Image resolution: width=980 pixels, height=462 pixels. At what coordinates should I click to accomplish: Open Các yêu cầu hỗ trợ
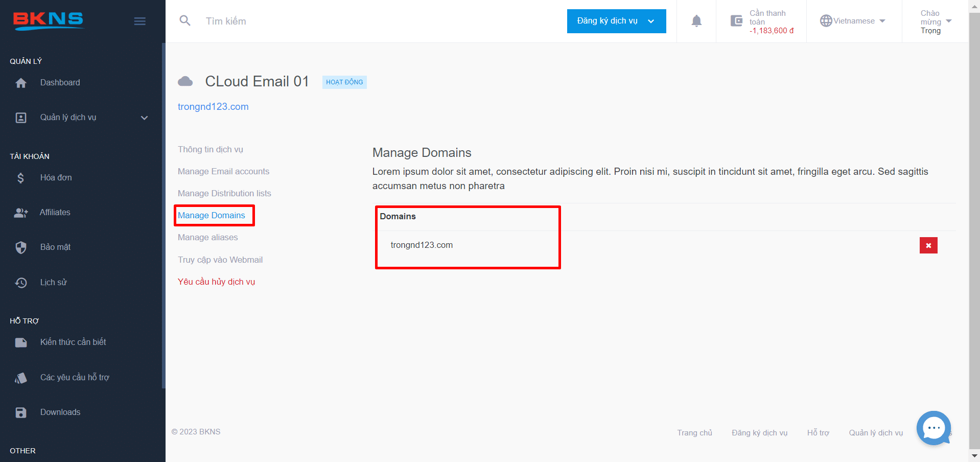click(x=75, y=377)
